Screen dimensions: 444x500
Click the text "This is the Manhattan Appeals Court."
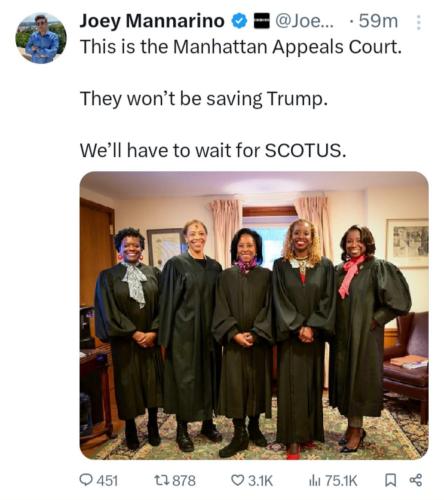coord(241,47)
